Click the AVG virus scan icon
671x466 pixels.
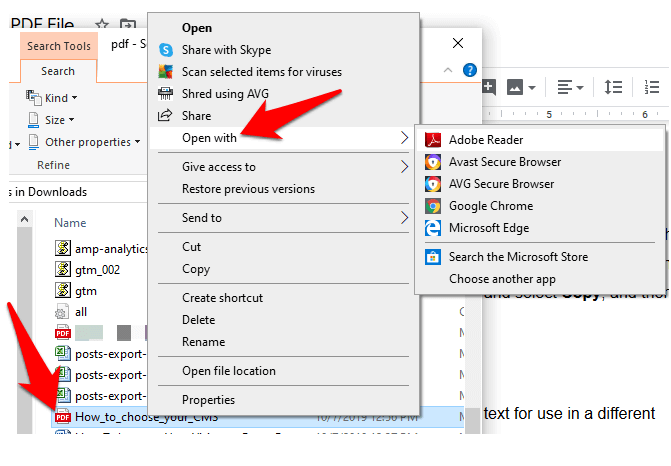coord(165,72)
